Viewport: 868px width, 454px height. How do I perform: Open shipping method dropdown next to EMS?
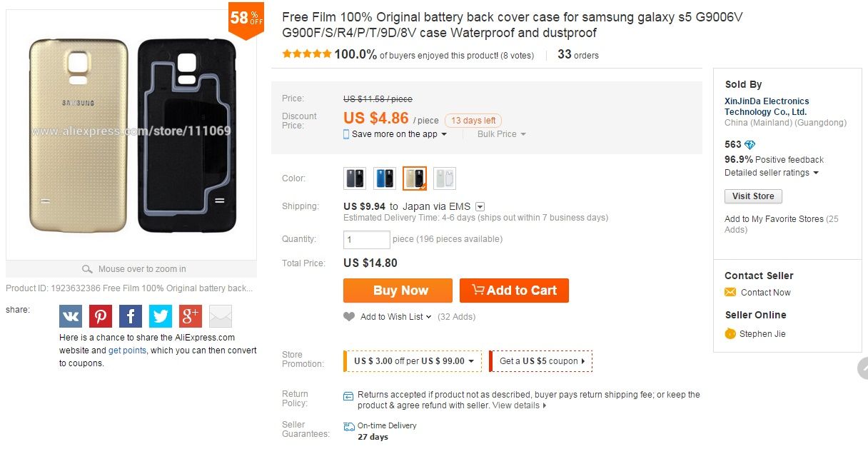tap(480, 206)
